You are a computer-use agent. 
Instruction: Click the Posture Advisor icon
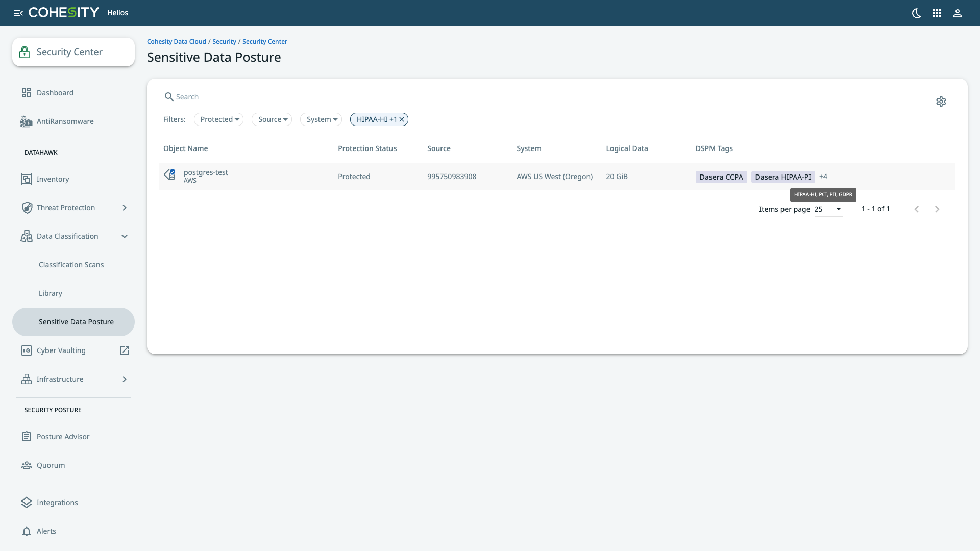coord(27,436)
